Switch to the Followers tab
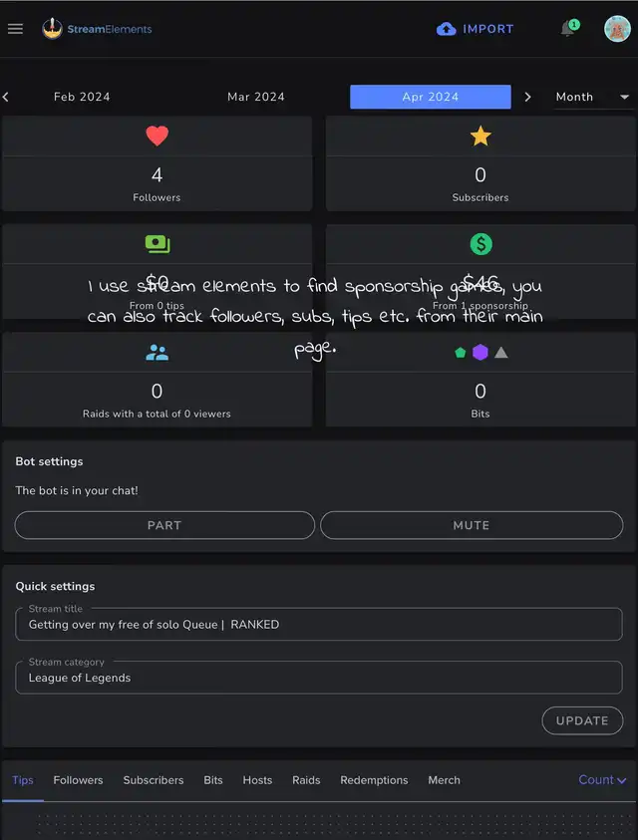The height and width of the screenshot is (840, 638). 79,780
